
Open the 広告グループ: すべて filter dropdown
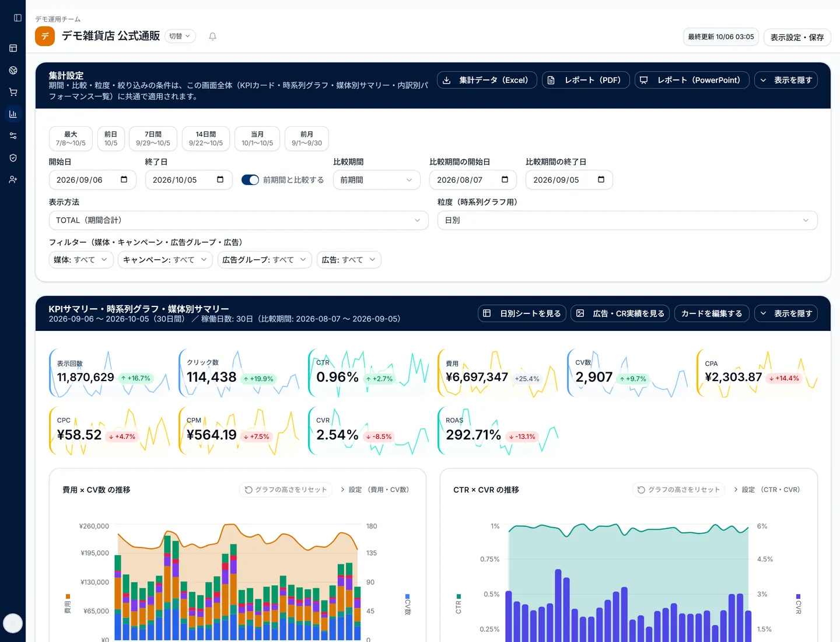click(x=265, y=260)
